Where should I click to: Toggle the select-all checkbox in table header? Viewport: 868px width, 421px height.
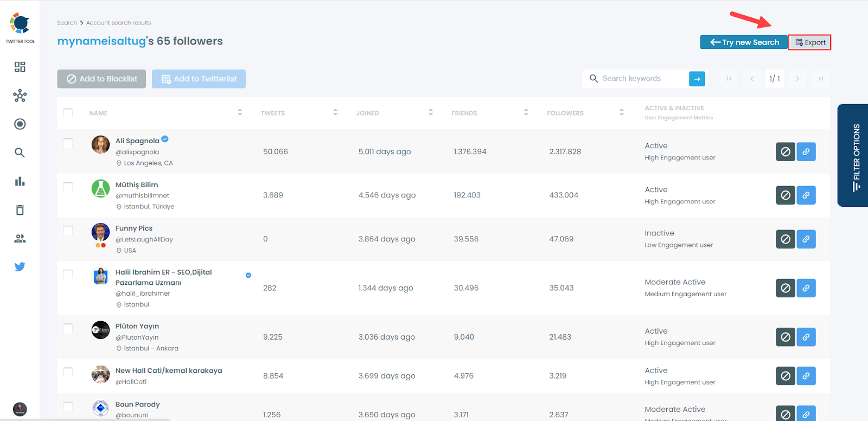pyautogui.click(x=68, y=113)
